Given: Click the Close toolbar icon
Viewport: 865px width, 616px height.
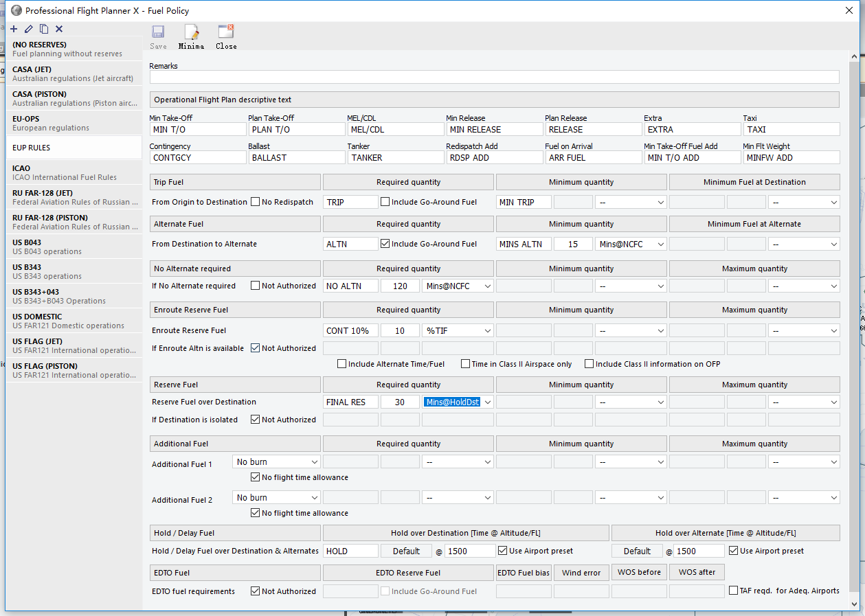Looking at the screenshot, I should tap(226, 37).
